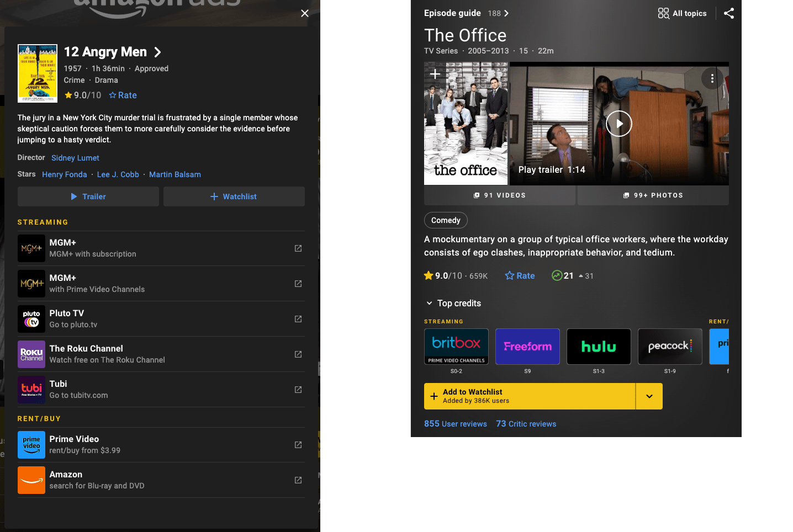Open 12 Angry Men title page chevron

pyautogui.click(x=157, y=52)
